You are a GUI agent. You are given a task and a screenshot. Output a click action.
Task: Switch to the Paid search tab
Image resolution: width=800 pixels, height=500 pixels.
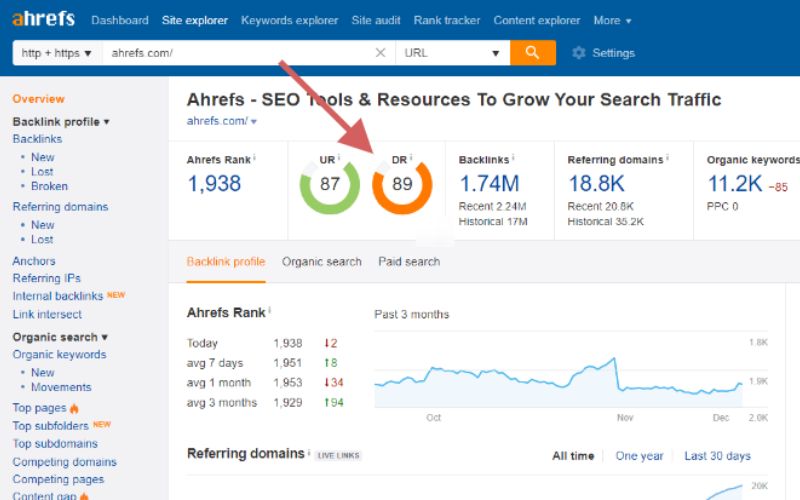click(408, 262)
